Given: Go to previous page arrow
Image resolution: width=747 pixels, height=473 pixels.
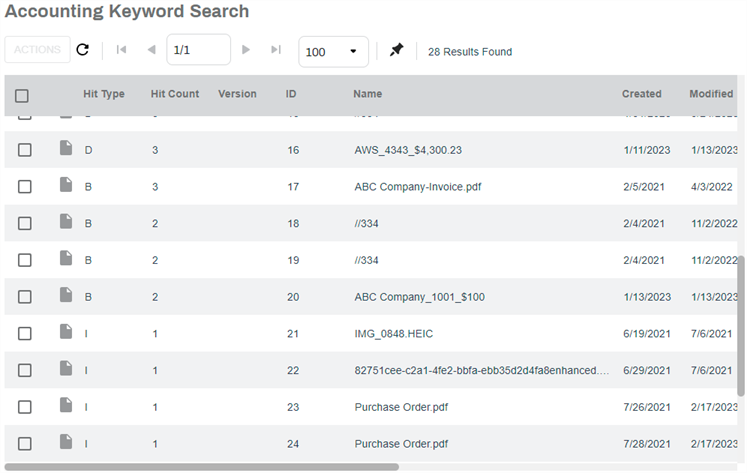Looking at the screenshot, I should tap(151, 50).
